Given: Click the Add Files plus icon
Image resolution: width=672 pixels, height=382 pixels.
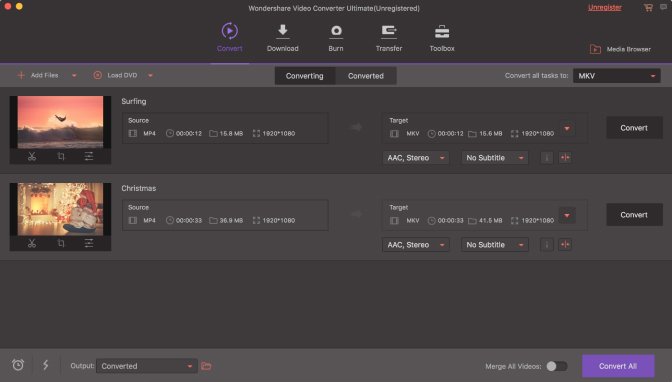Looking at the screenshot, I should [x=21, y=75].
